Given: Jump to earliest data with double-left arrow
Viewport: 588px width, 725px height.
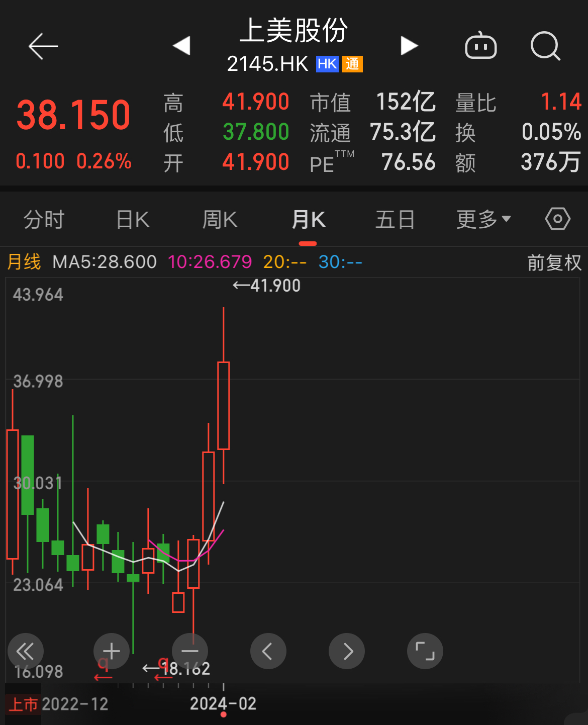Looking at the screenshot, I should coord(26,651).
